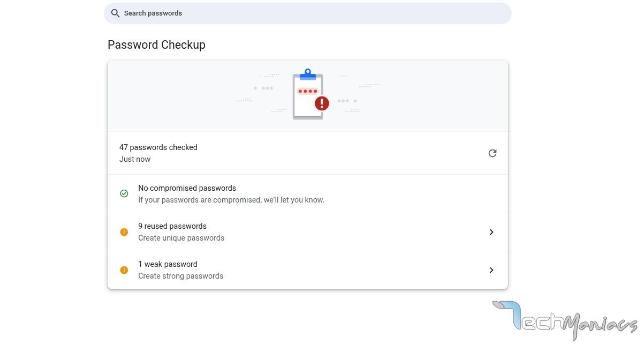Click the clipboard illustration in the banner
This screenshot has height=344, width=644.
(308, 95)
